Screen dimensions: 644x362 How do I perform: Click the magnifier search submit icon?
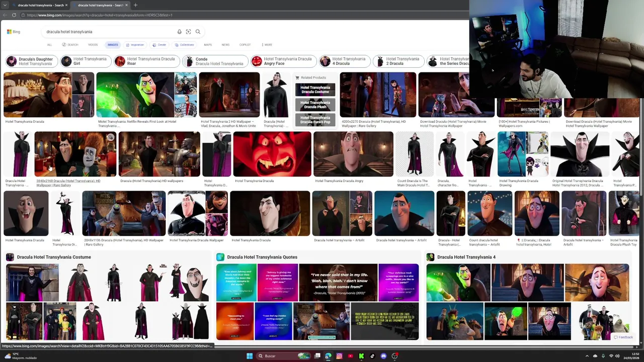(198, 32)
